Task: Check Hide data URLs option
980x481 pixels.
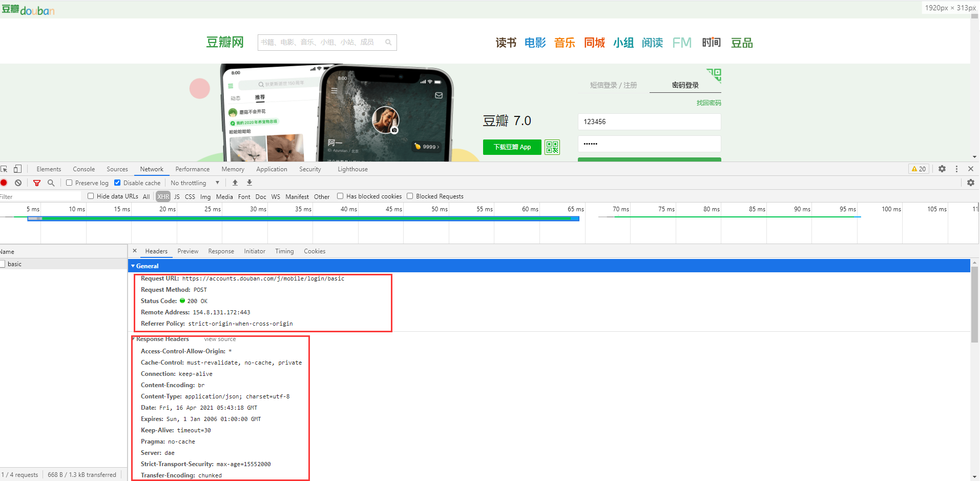Action: 91,196
